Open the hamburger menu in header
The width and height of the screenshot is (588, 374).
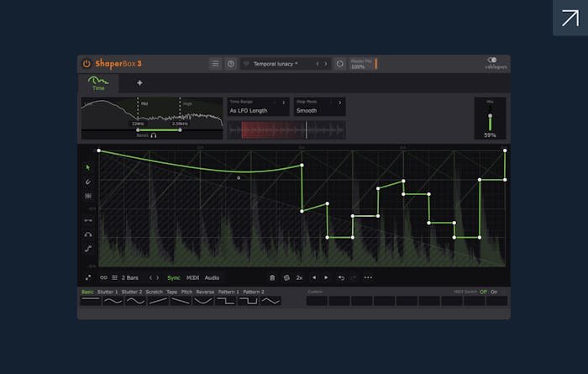(215, 64)
